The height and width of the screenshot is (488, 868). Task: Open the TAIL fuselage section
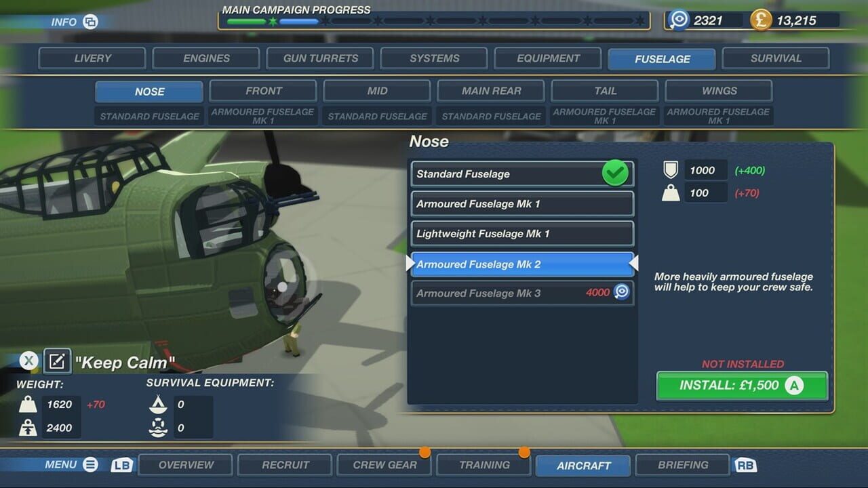[x=604, y=91]
